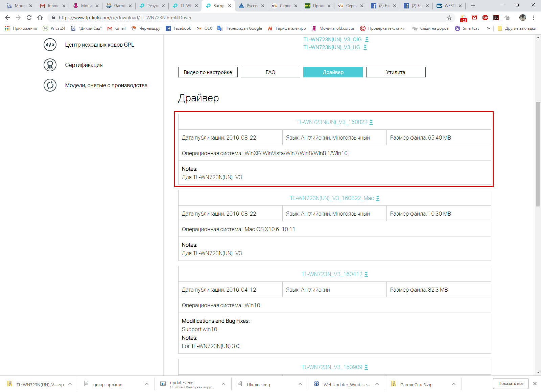
Task: Open the Gmail extension icon in toolbar
Action: pos(474,18)
